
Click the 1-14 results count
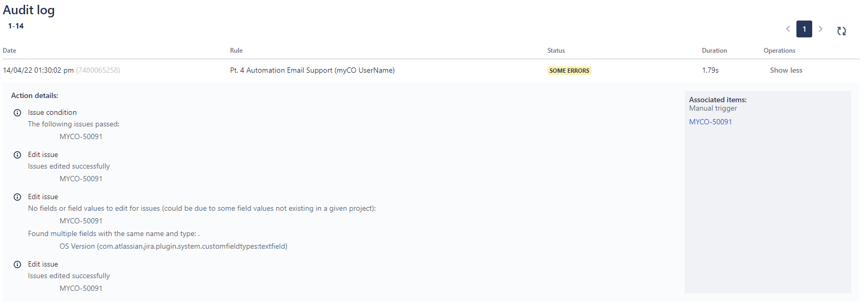click(16, 26)
